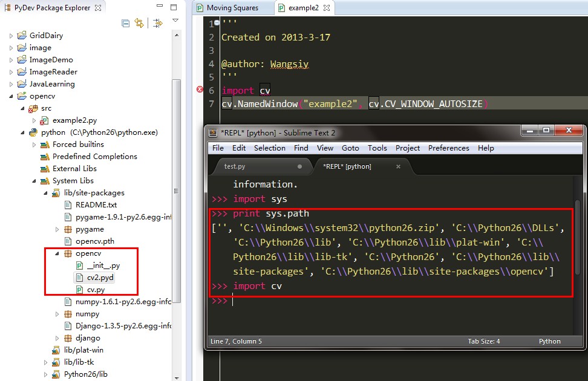The image size is (588, 381).
Task: Click the cv2.pyd file icon
Action: click(78, 277)
